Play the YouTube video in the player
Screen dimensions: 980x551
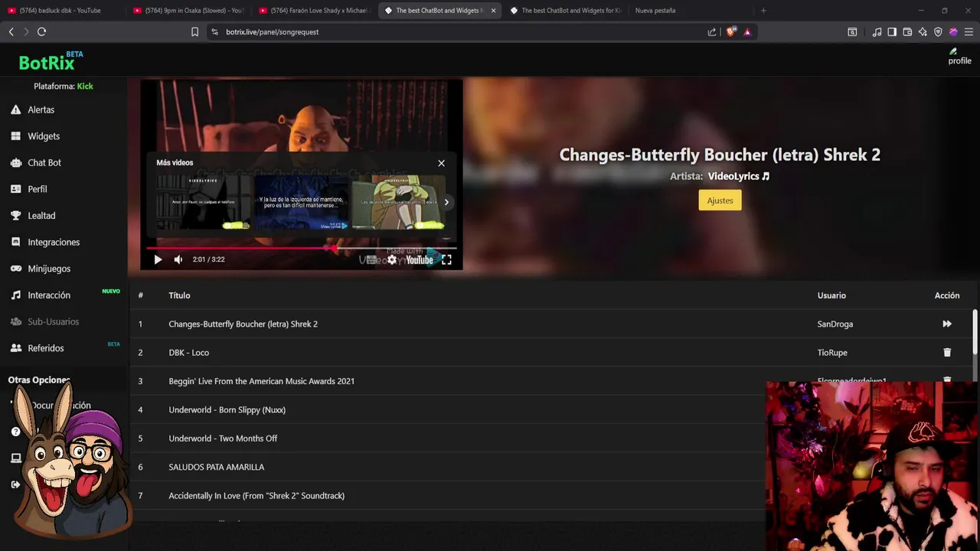pos(158,259)
